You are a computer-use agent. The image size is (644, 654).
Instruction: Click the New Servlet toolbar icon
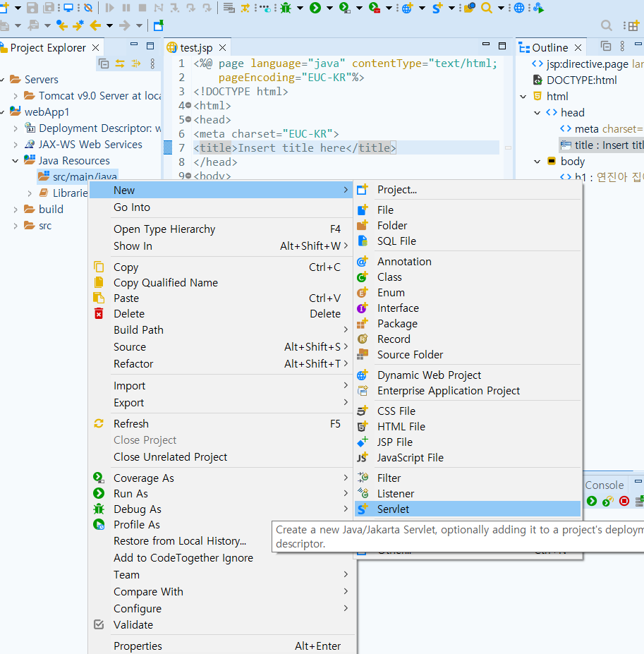[x=437, y=8]
